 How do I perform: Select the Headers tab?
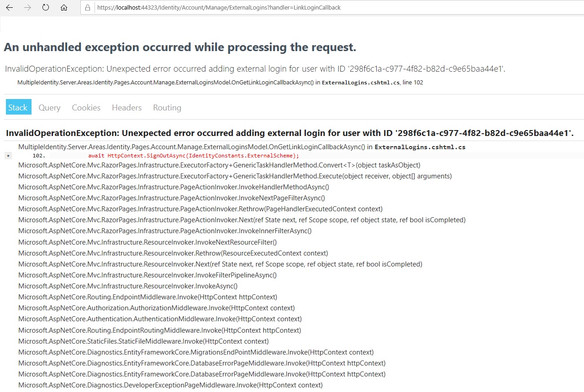126,107
